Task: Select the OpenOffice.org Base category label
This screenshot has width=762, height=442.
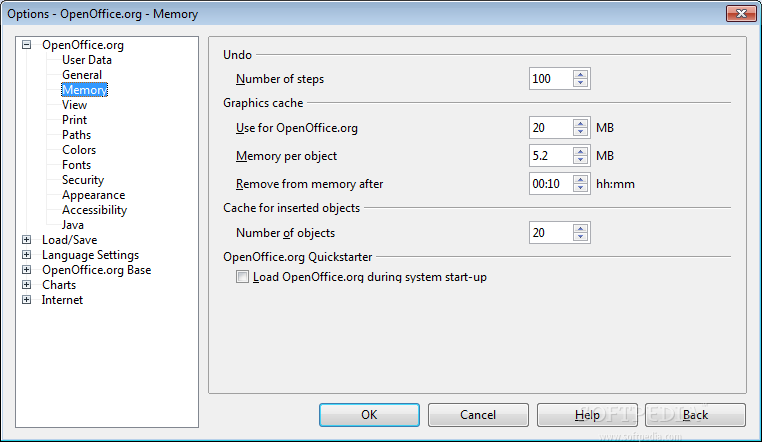Action: tap(96, 270)
